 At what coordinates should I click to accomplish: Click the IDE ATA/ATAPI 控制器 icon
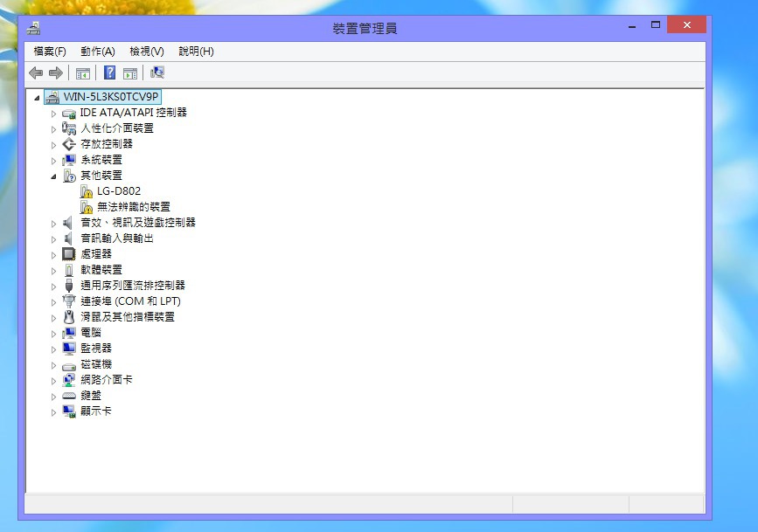coord(69,114)
